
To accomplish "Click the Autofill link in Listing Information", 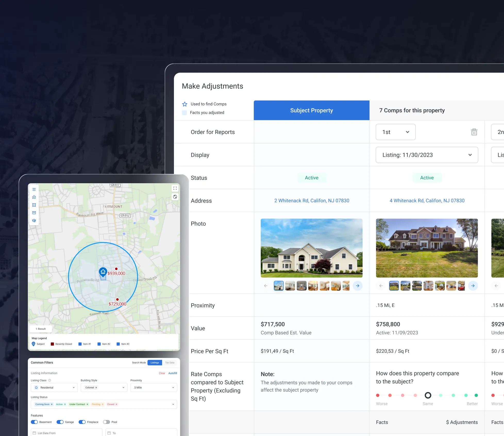I will coord(173,373).
